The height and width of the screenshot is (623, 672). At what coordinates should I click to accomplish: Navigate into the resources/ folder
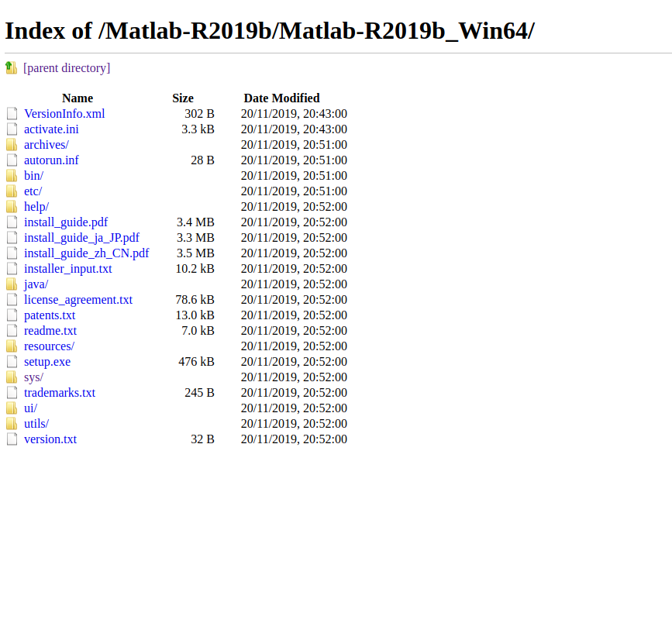tap(49, 346)
